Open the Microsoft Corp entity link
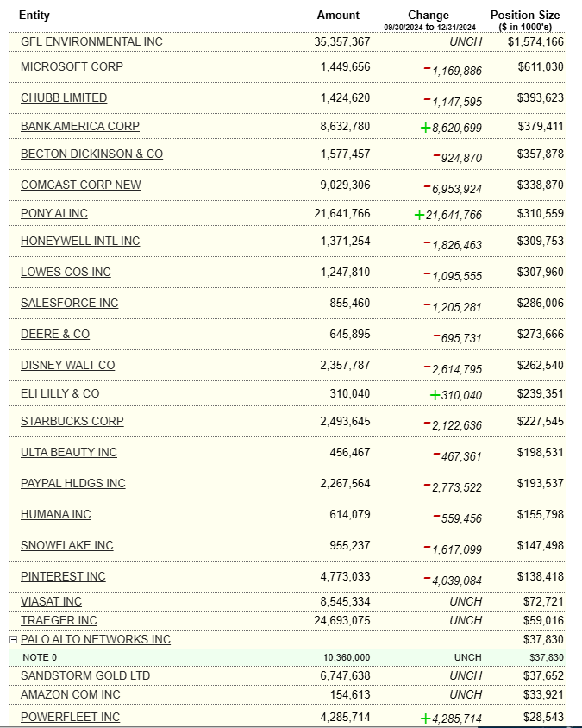This screenshot has width=582, height=728. pos(72,67)
